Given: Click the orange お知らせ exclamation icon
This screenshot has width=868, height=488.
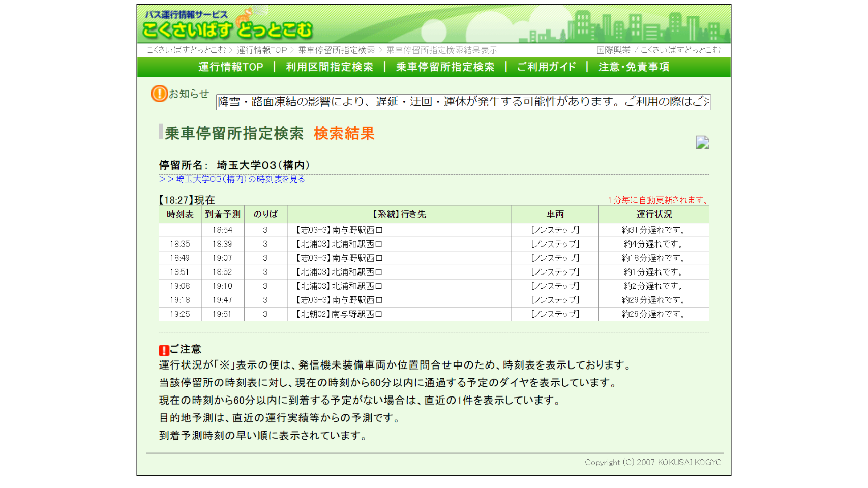Looking at the screenshot, I should click(x=159, y=94).
